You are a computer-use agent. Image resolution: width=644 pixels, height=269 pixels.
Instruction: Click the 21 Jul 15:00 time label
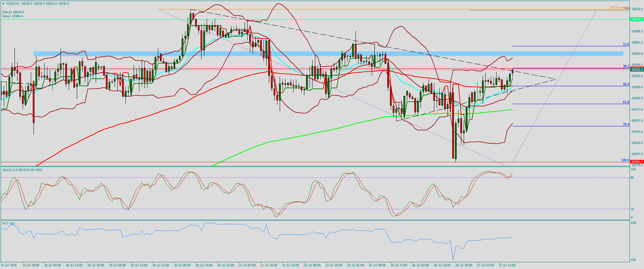269,265
